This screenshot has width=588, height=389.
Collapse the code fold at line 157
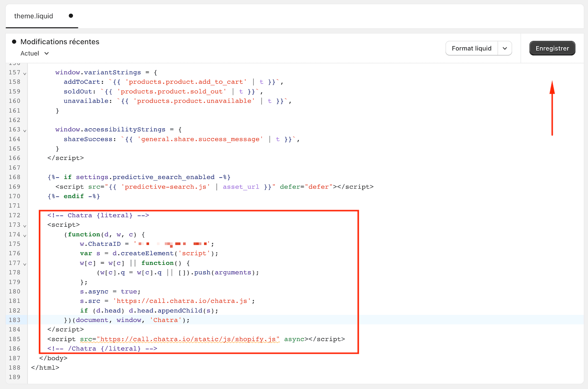(x=24, y=73)
